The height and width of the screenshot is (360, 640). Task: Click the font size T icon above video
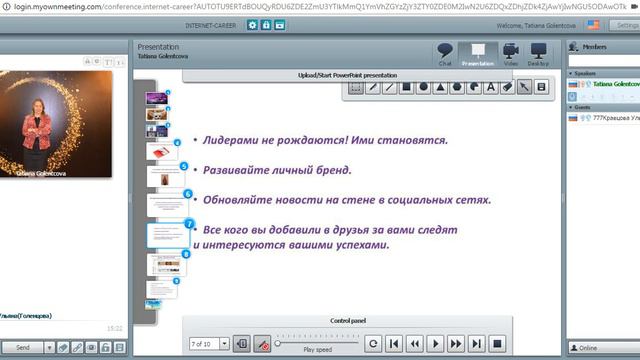[x=108, y=62]
